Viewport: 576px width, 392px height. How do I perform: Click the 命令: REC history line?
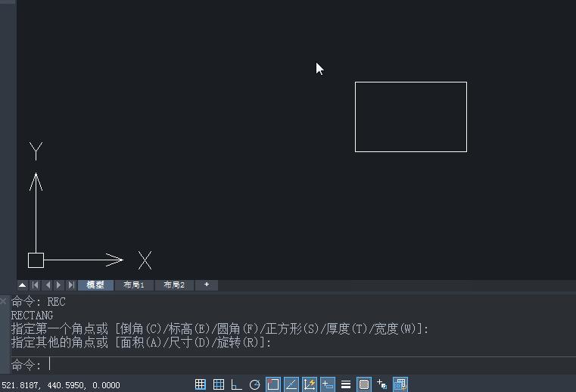pos(39,302)
